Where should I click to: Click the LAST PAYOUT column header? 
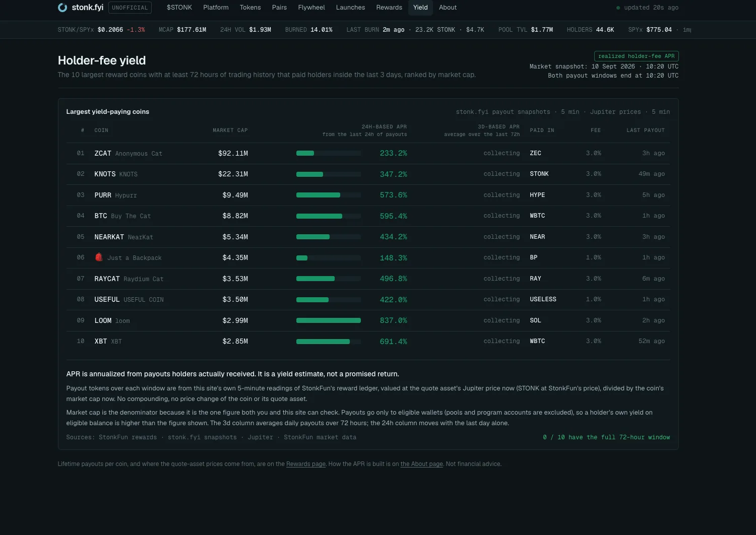[x=646, y=130]
